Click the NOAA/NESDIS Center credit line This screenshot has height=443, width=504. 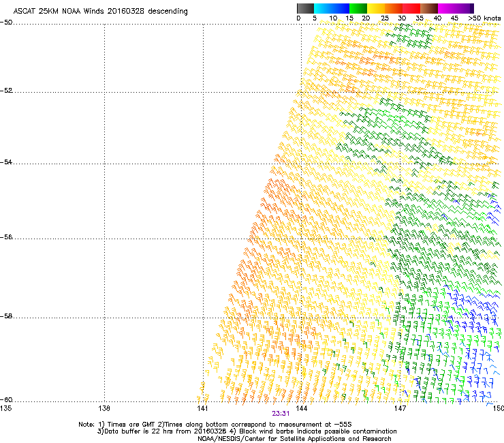294,439
